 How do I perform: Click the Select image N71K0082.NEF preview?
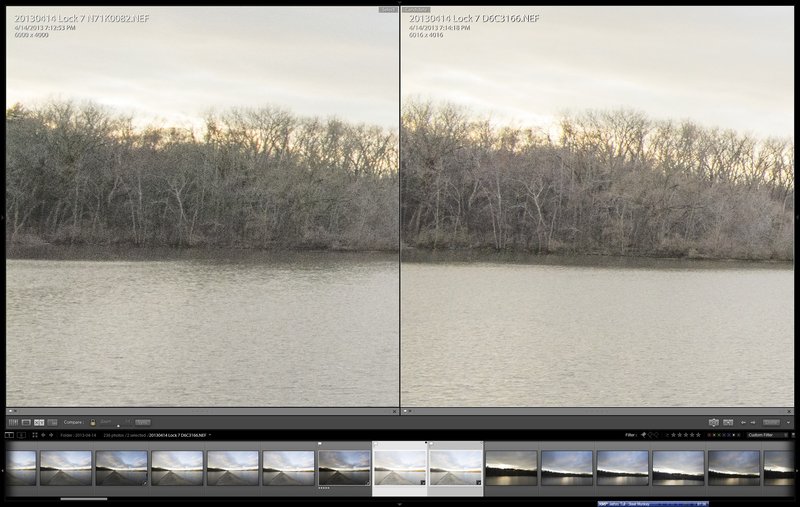click(203, 207)
